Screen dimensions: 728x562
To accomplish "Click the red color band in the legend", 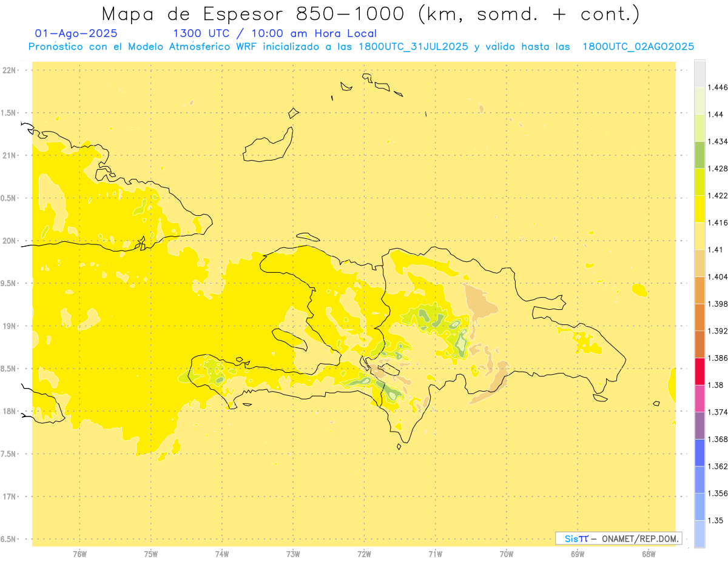I will point(699,371).
